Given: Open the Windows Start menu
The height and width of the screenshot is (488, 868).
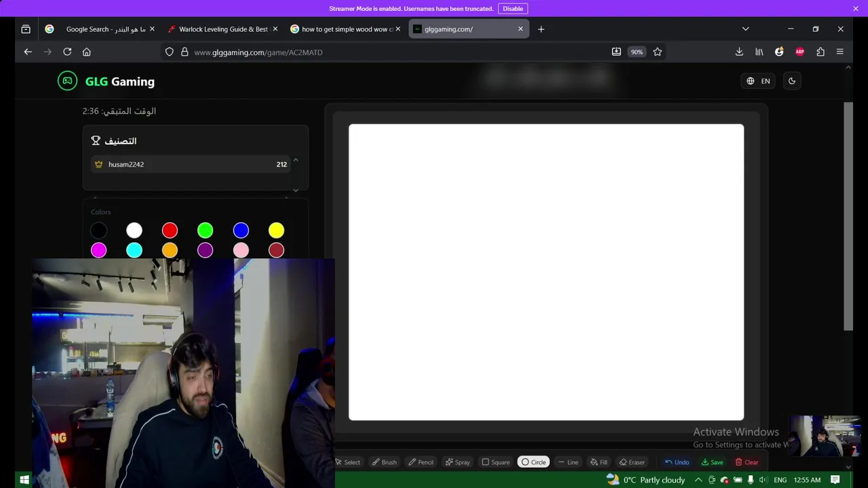Looking at the screenshot, I should coord(24,480).
